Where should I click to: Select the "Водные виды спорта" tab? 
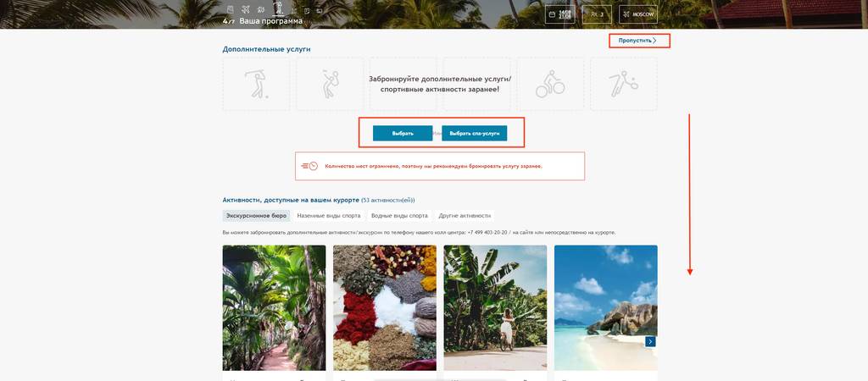click(x=400, y=216)
